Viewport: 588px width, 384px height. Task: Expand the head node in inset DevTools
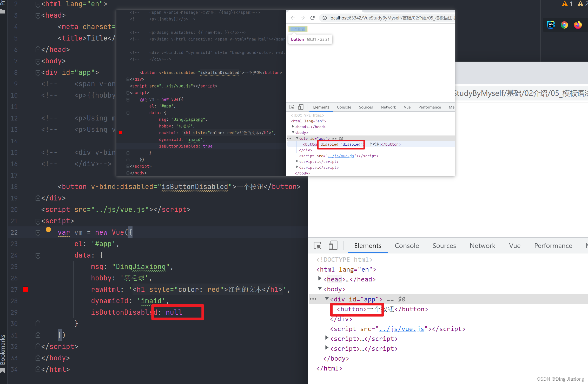293,126
